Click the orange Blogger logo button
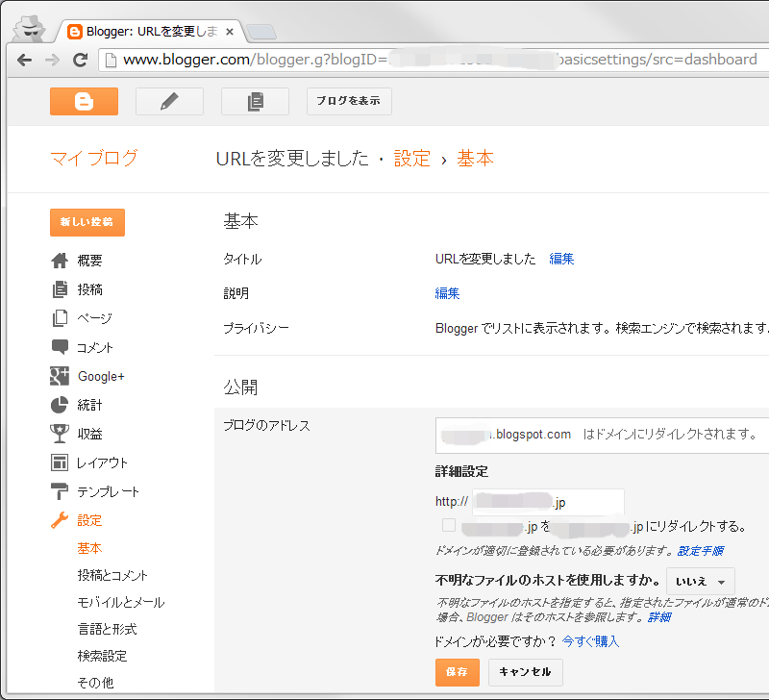Image resolution: width=769 pixels, height=700 pixels. coord(84,102)
